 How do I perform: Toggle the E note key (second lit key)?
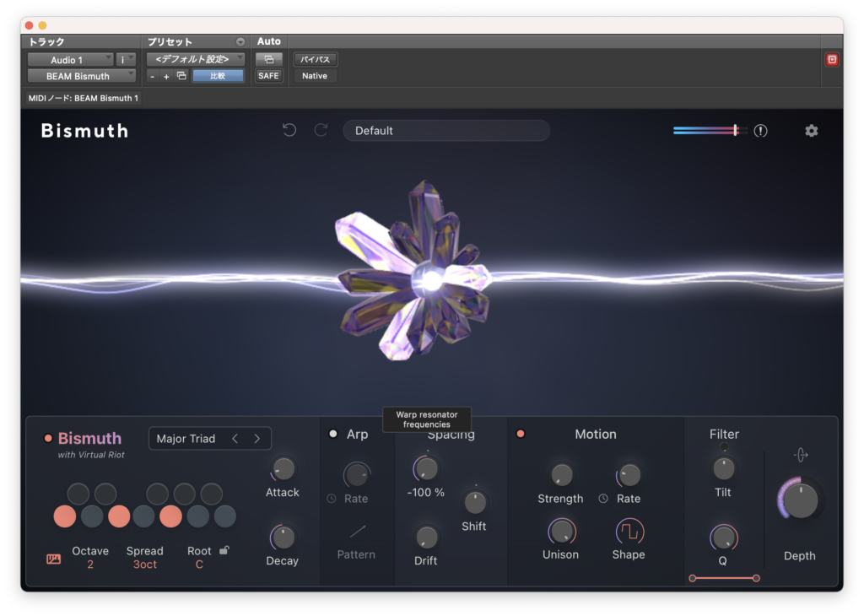pyautogui.click(x=119, y=516)
